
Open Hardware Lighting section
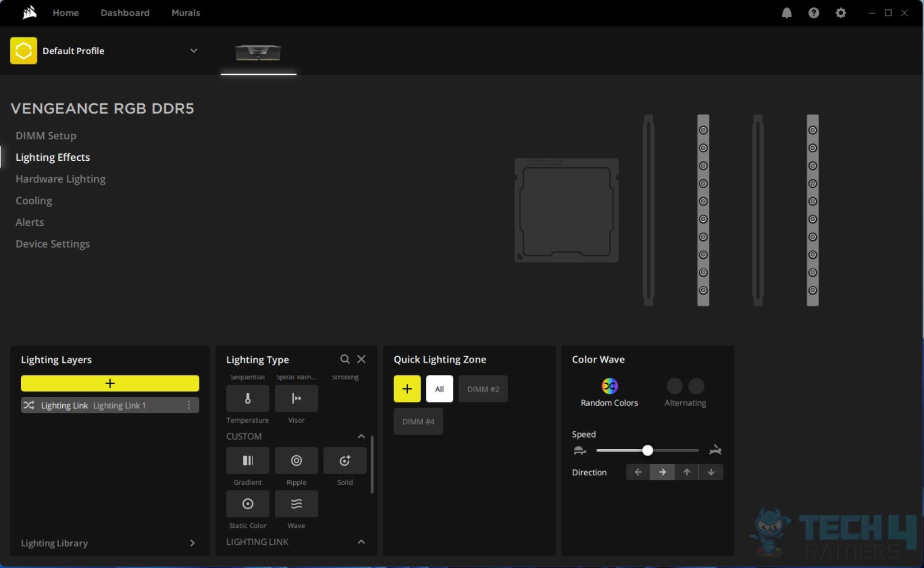(x=60, y=179)
